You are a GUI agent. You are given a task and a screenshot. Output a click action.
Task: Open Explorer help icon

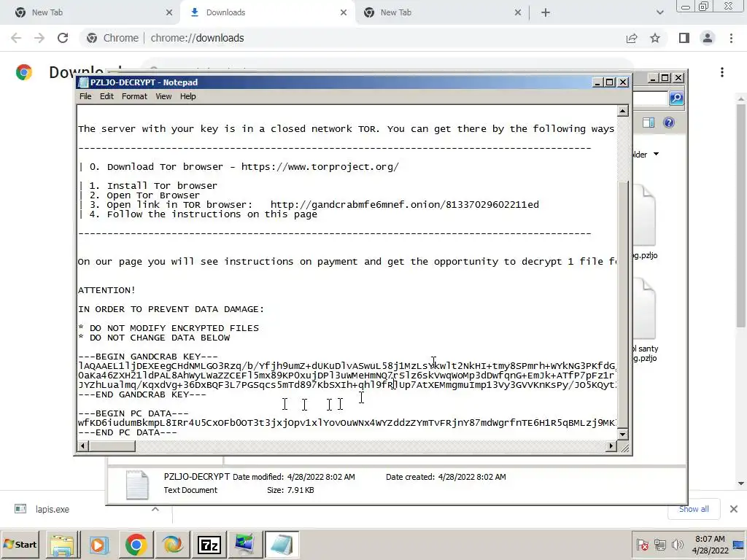click(x=669, y=122)
